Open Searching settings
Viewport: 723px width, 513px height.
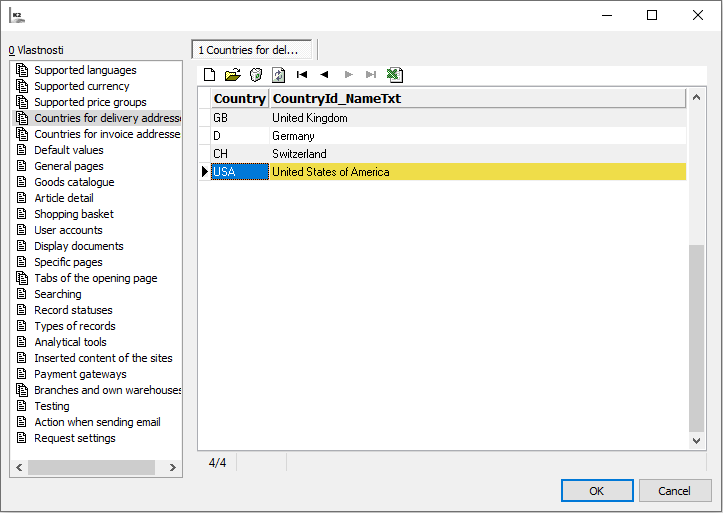point(58,294)
